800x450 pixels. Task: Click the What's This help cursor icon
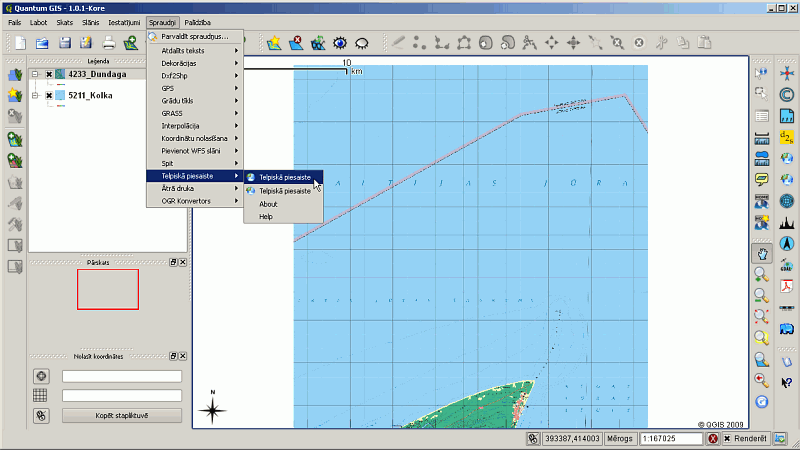(x=787, y=382)
